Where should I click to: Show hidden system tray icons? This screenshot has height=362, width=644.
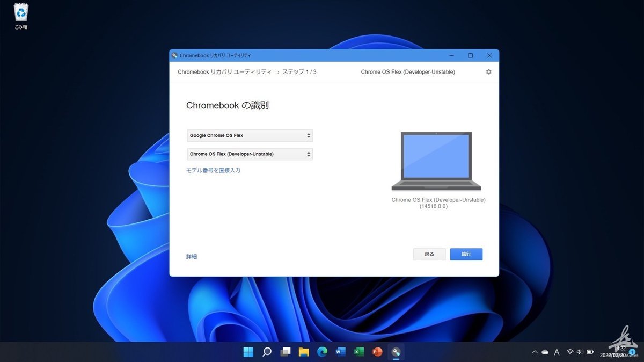point(535,352)
